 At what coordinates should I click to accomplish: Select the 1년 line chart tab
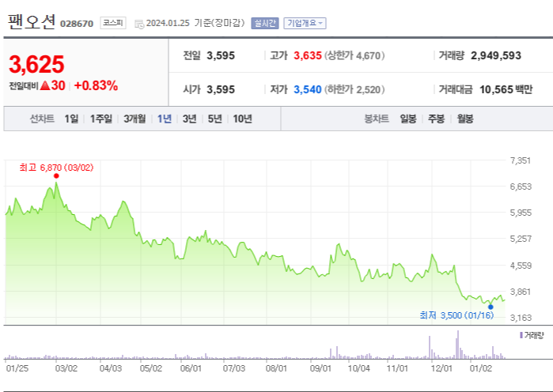point(164,119)
